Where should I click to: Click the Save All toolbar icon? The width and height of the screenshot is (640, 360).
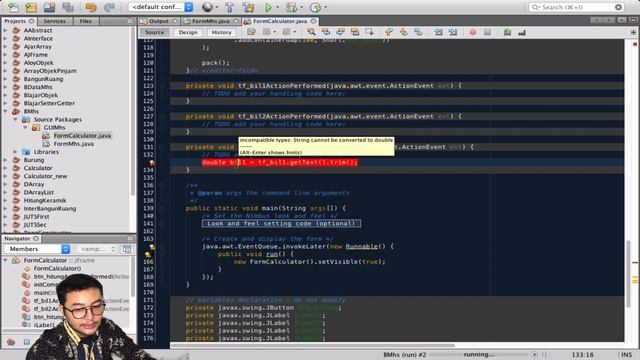tap(49, 7)
